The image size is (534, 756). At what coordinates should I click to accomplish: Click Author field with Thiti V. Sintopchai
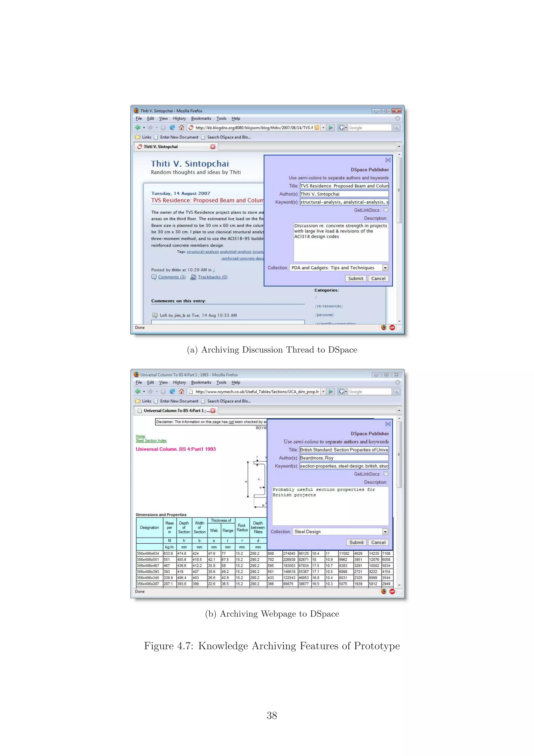344,194
